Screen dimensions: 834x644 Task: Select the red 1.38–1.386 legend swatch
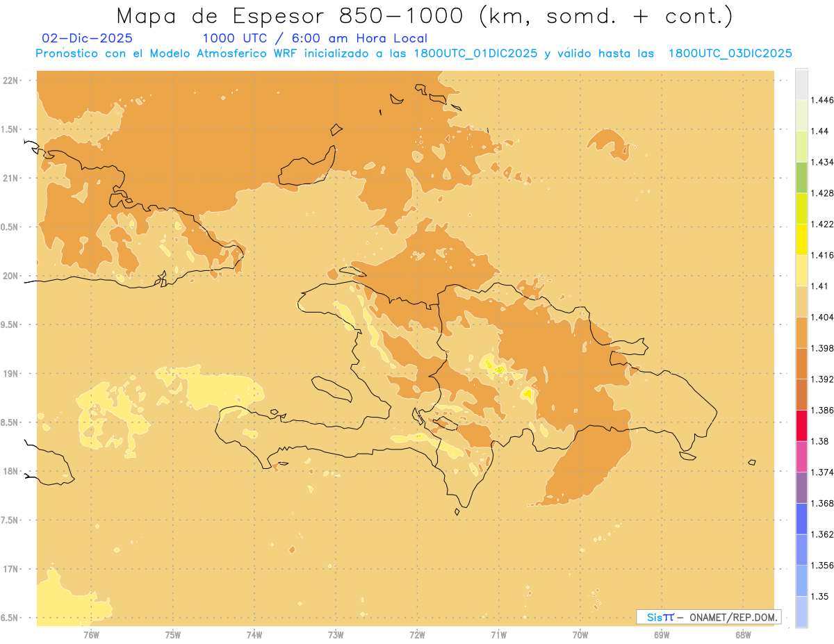(801, 426)
